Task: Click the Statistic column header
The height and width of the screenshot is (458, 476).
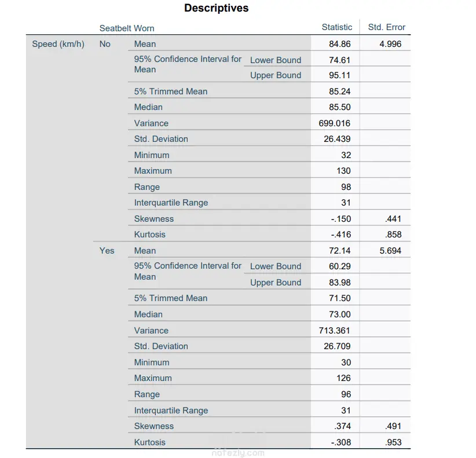Action: coord(336,27)
